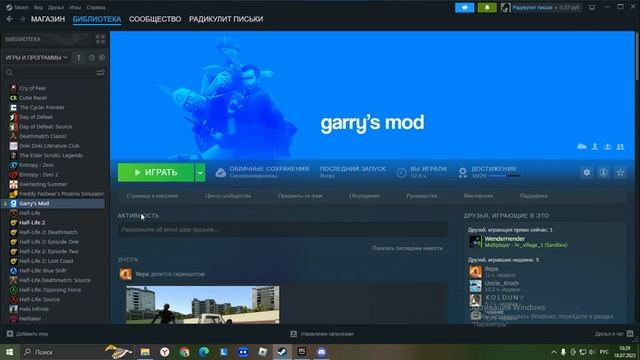
Task: Open Discord from the taskbar
Action: (321, 352)
